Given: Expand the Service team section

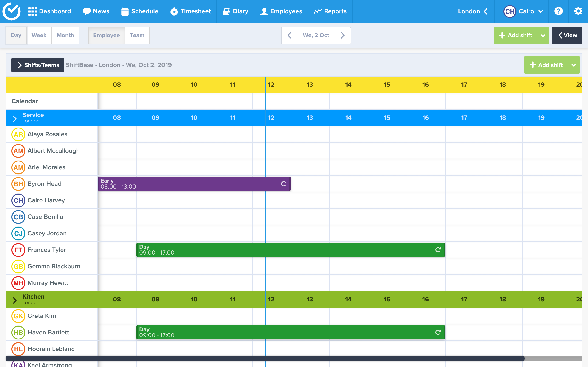Looking at the screenshot, I should [x=14, y=118].
